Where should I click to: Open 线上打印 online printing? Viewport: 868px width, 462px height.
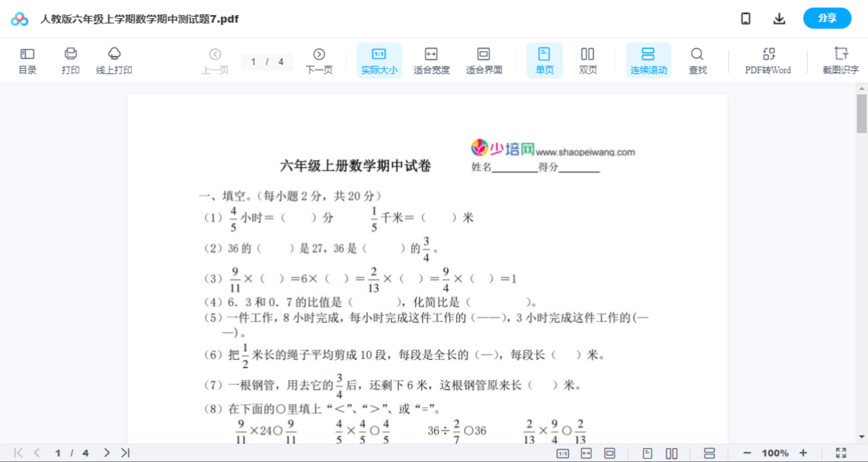(x=114, y=60)
